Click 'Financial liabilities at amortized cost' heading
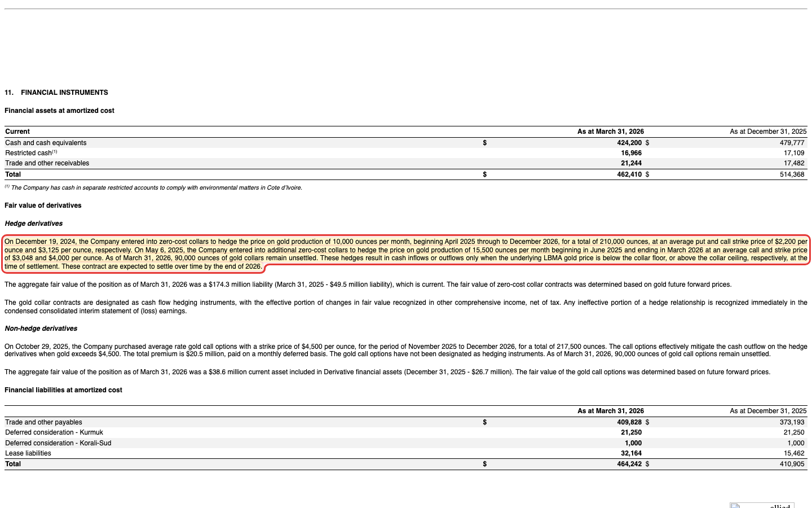This screenshot has width=812, height=508. point(63,390)
